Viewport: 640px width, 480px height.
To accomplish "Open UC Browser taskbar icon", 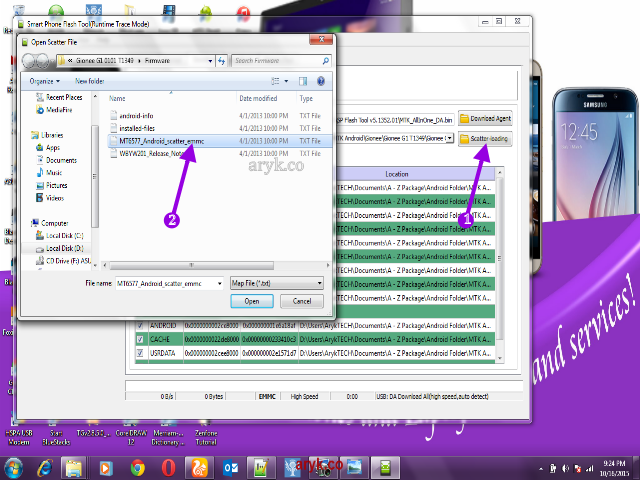I will pos(199,468).
